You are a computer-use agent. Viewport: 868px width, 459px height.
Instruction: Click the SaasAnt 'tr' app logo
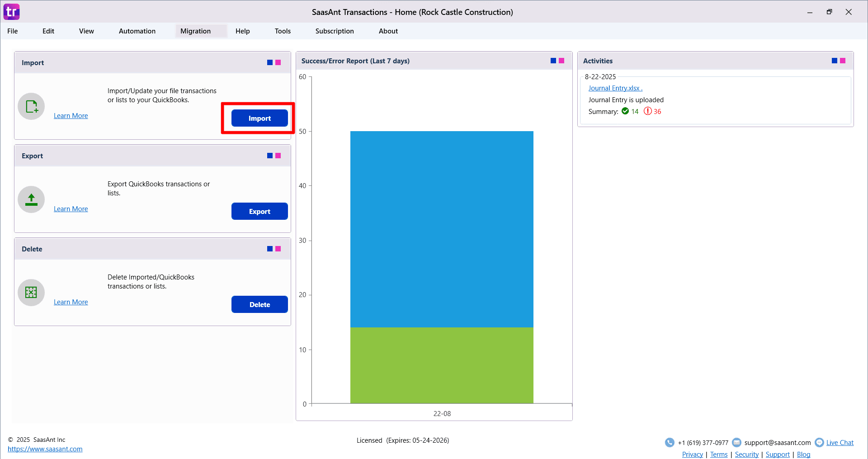pyautogui.click(x=12, y=12)
